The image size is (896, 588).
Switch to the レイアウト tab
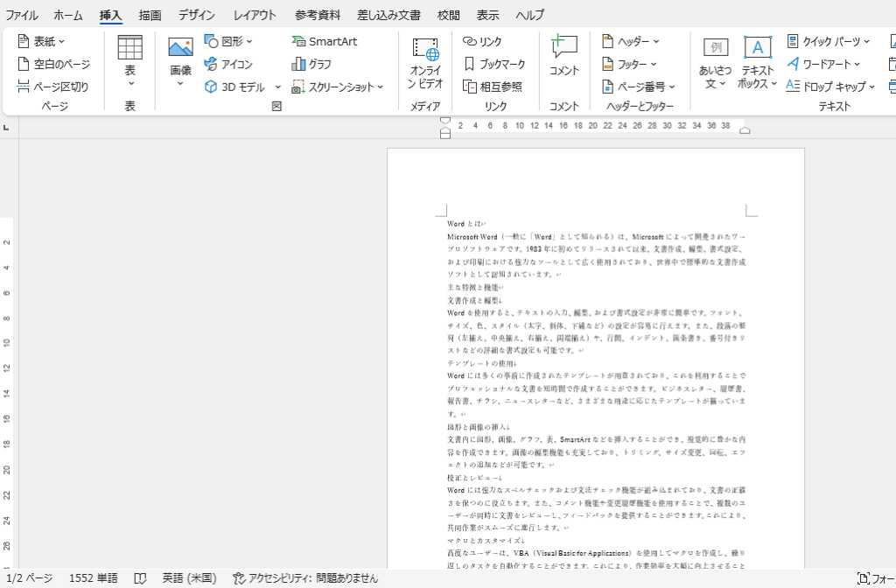pyautogui.click(x=255, y=16)
